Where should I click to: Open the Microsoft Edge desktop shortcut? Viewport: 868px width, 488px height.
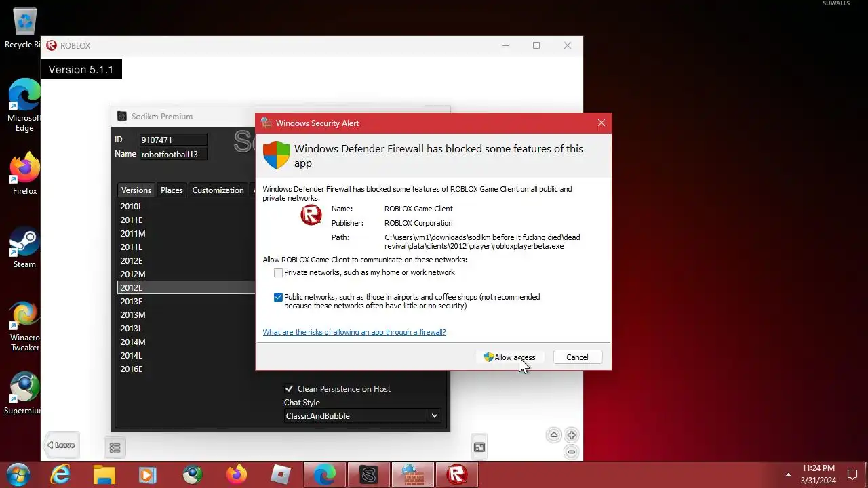[x=24, y=105]
